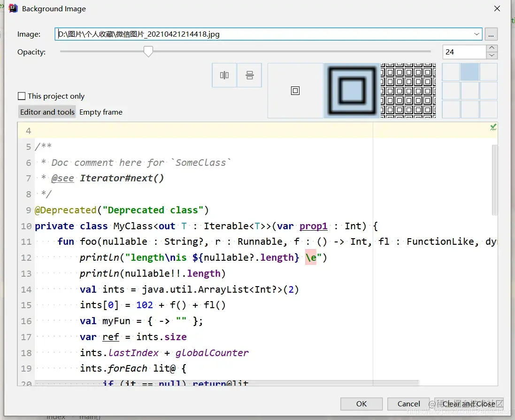
Task: Click the highlighted '\e' escape in preview
Action: pyautogui.click(x=311, y=257)
